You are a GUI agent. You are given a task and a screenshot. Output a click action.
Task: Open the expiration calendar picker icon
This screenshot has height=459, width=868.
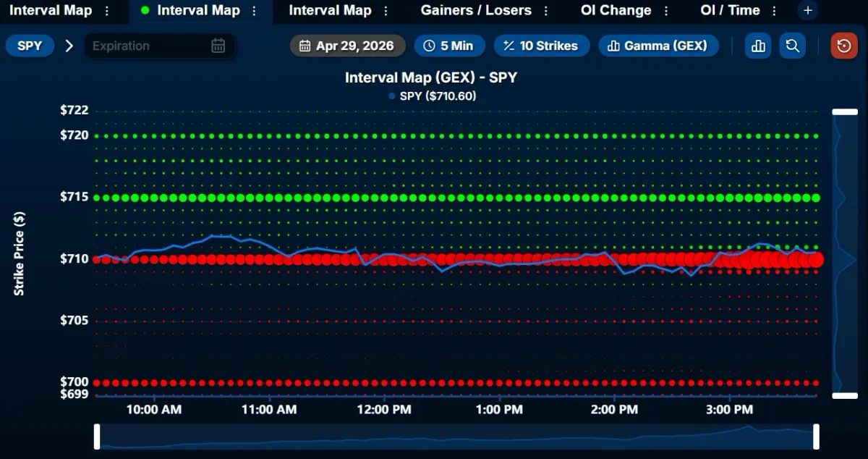(x=218, y=46)
